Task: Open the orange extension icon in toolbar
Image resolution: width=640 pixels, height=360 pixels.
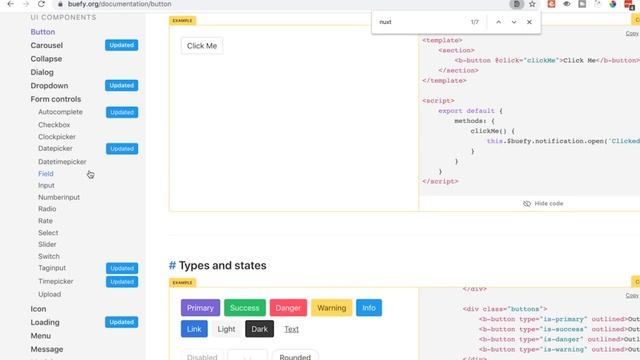Action: (x=551, y=4)
